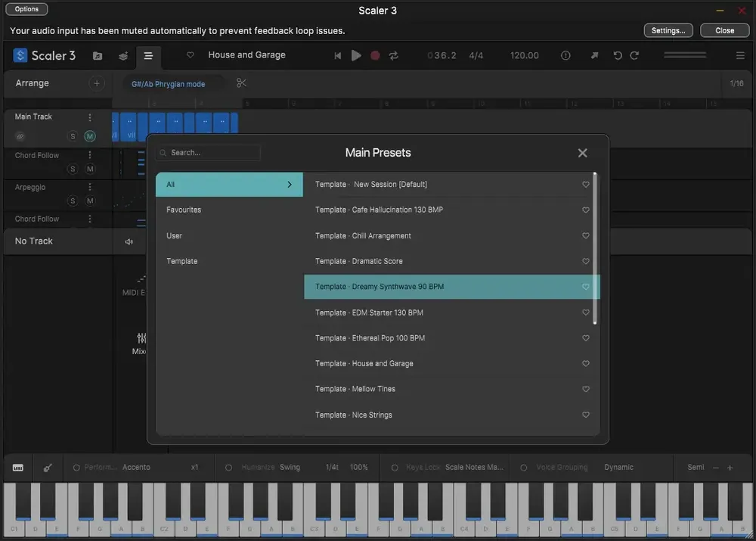
Task: Solo the Arpeggio track
Action: [73, 201]
